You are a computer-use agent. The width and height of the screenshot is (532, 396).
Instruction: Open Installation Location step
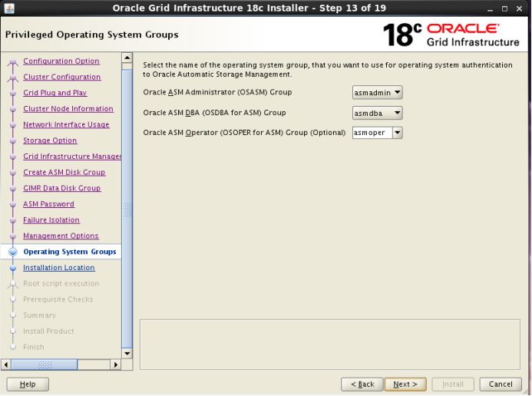[x=58, y=268]
